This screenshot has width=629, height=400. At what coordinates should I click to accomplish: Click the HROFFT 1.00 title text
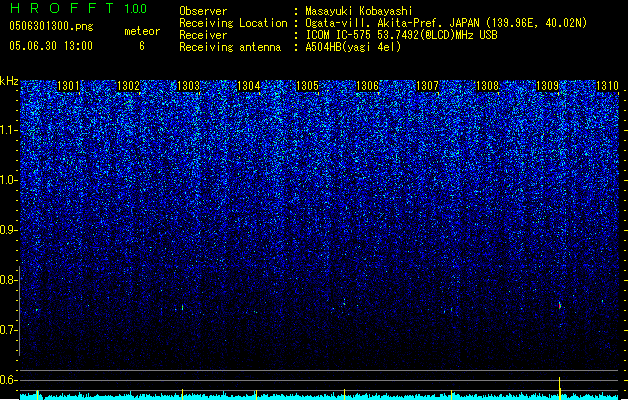pos(79,8)
